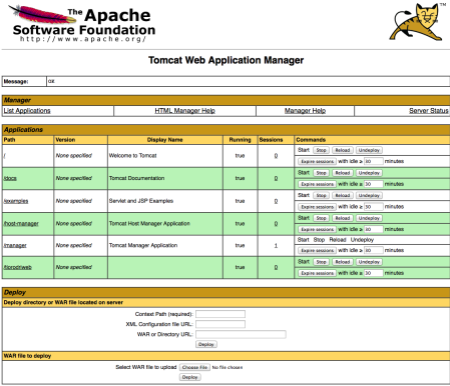450x386 pixels.
Task: Click the Tomcat cat logo
Action: 417,22
